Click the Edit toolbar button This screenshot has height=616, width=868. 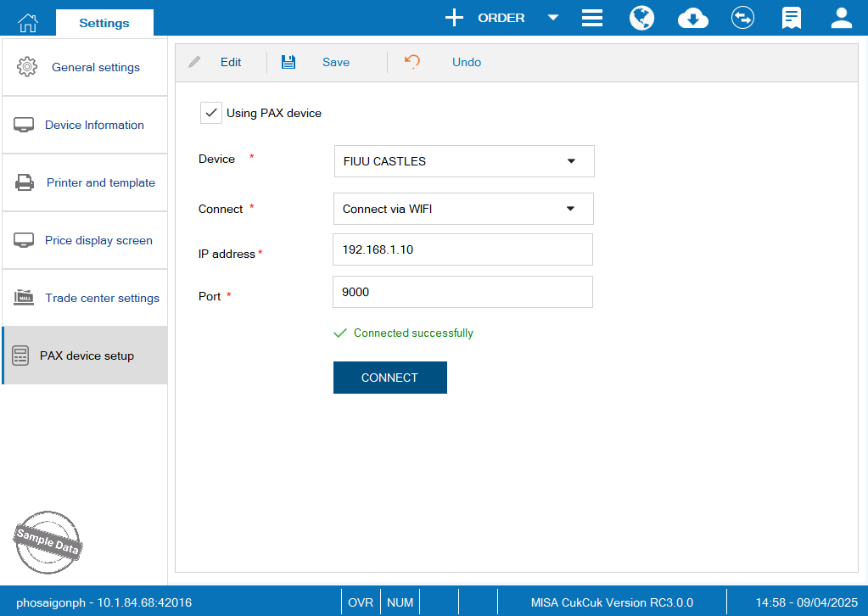[x=230, y=62]
